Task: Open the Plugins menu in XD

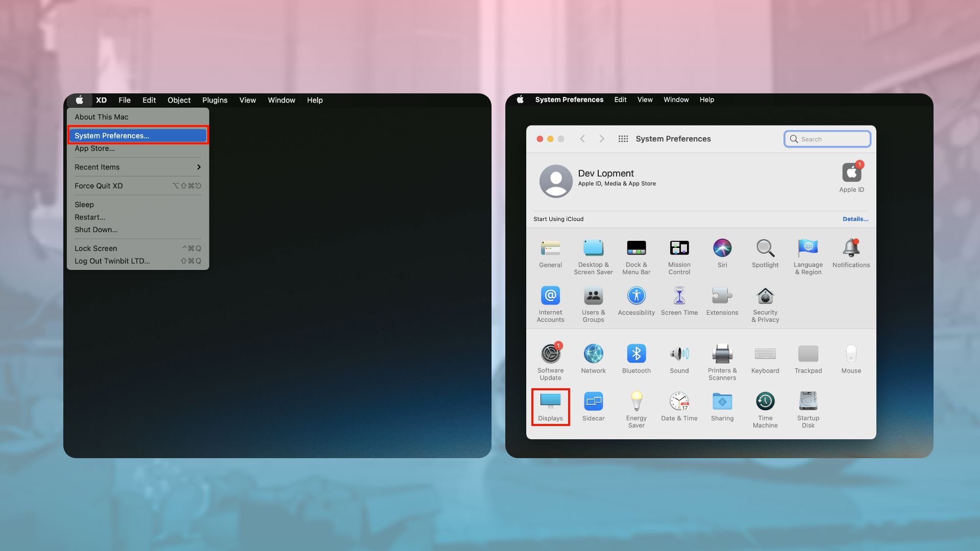Action: pyautogui.click(x=215, y=100)
